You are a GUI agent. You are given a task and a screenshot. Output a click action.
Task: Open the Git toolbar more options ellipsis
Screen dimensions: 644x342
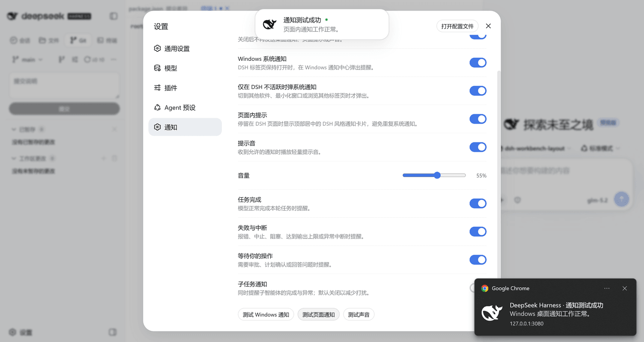click(113, 59)
